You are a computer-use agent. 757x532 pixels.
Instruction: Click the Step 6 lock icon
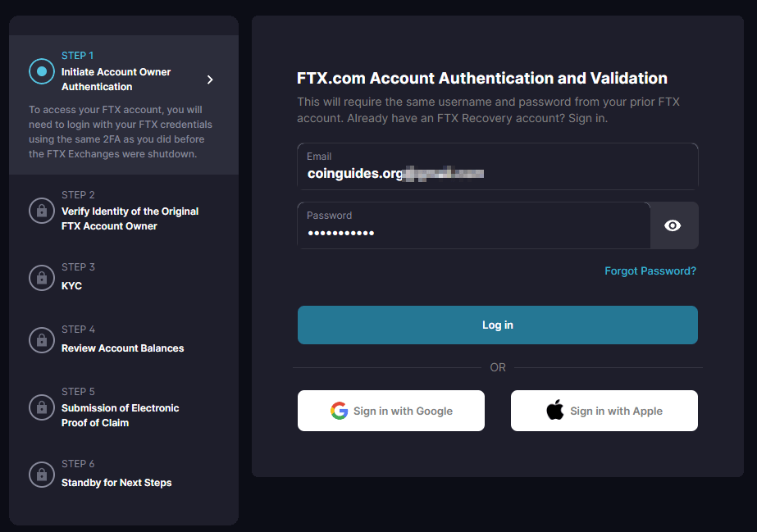click(42, 475)
